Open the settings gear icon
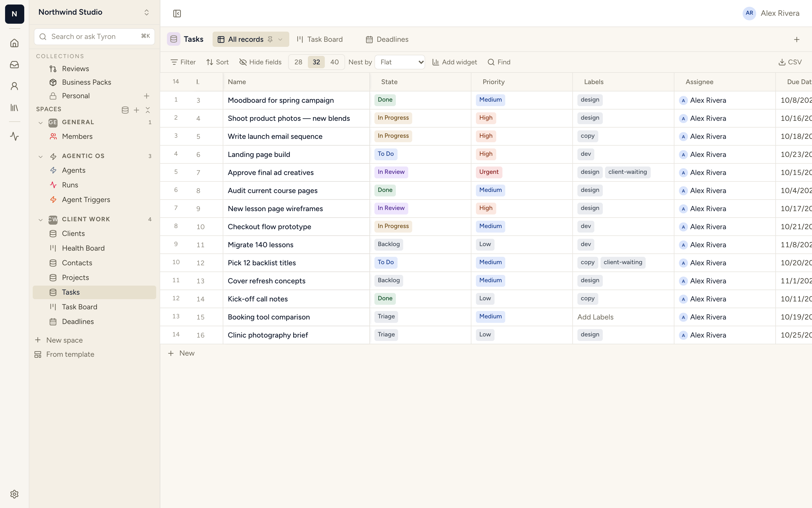Screen dimensions: 812x508 (x=14, y=494)
